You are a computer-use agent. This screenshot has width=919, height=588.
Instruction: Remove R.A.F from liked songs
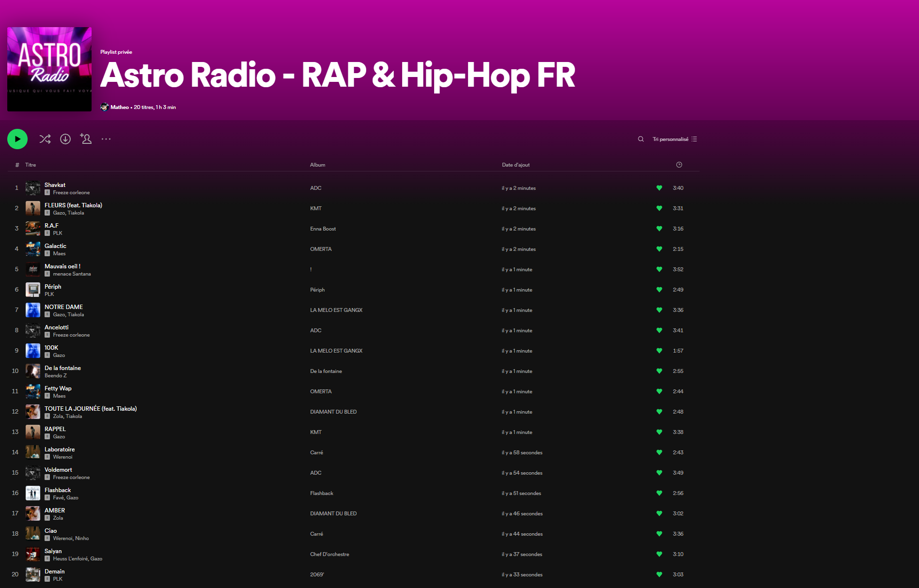click(659, 229)
